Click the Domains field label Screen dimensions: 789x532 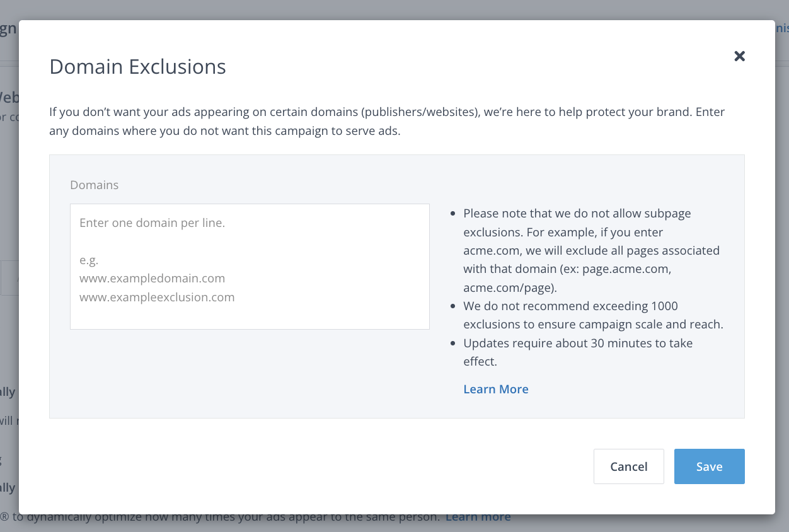click(x=94, y=185)
